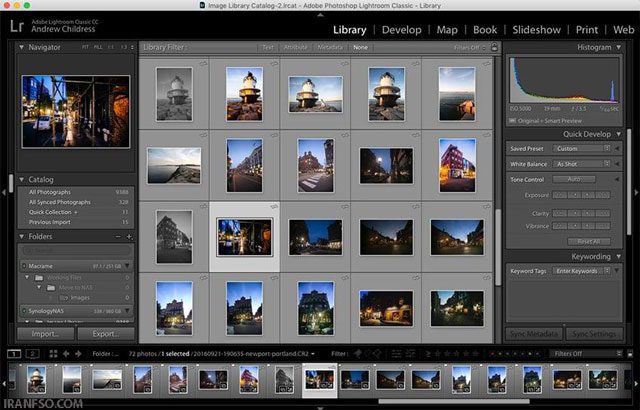Collapse the Folders panel
The image size is (640, 410).
tap(21, 236)
